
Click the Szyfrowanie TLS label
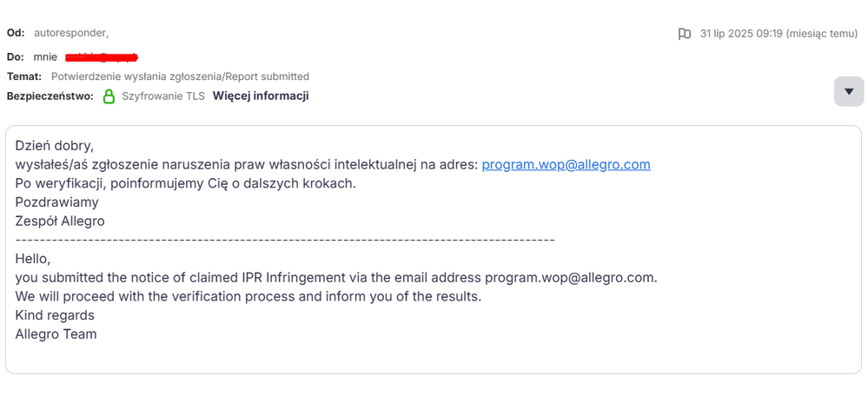tap(163, 96)
